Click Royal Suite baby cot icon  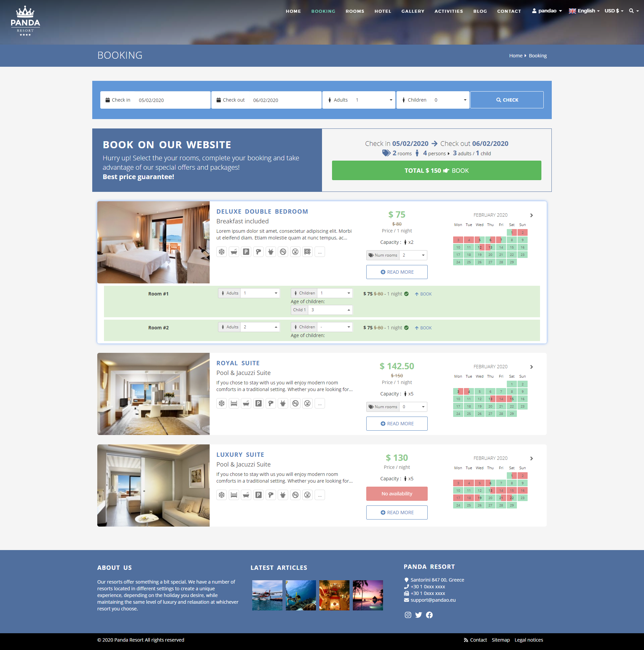click(x=234, y=403)
